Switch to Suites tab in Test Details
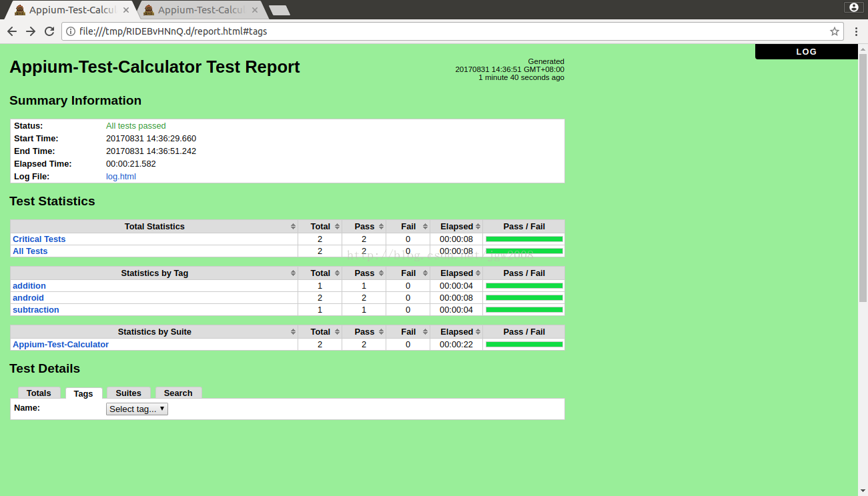 129,393
